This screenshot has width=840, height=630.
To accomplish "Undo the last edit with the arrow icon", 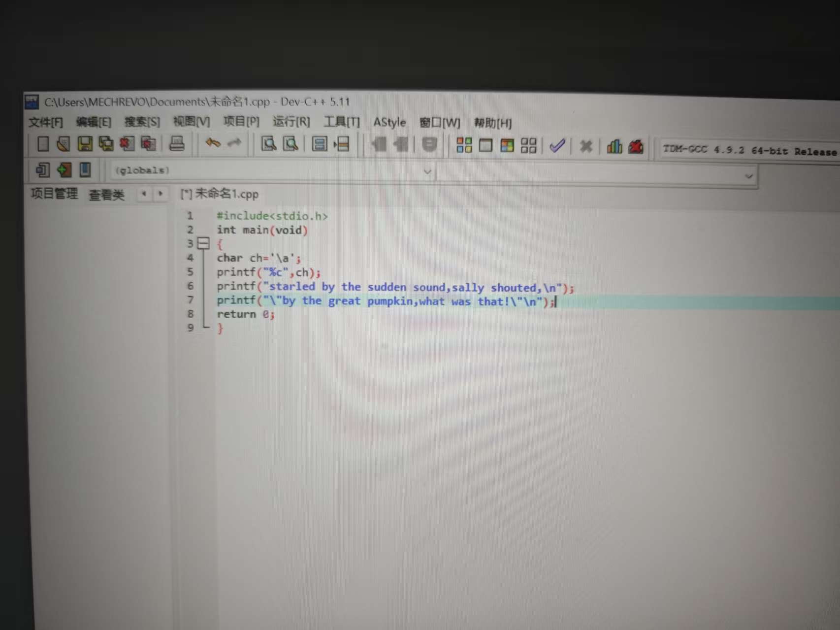I will click(x=213, y=143).
